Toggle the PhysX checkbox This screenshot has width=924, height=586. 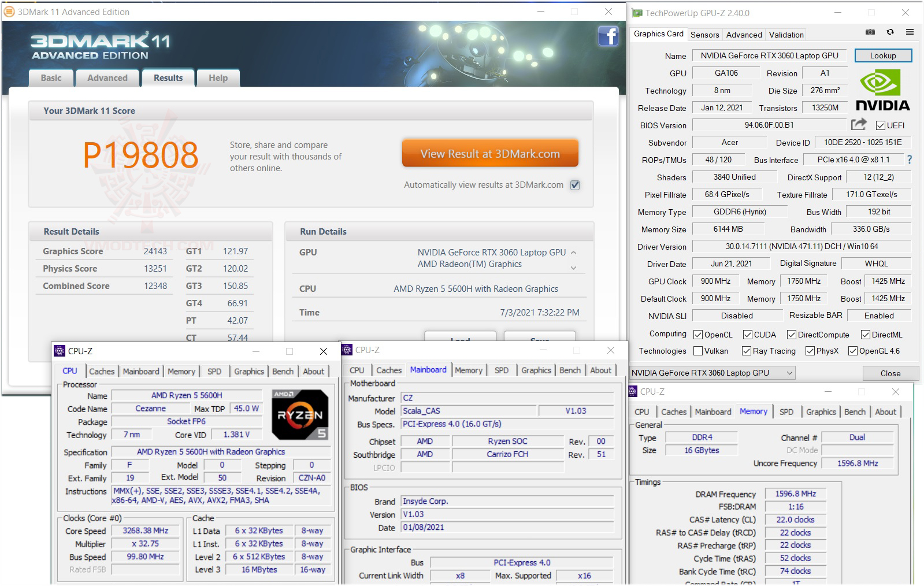click(810, 351)
